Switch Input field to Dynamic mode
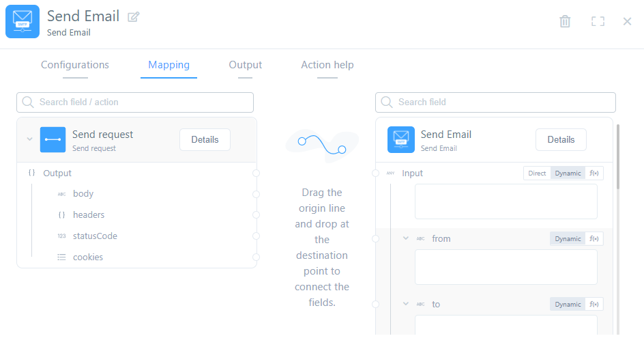 568,173
